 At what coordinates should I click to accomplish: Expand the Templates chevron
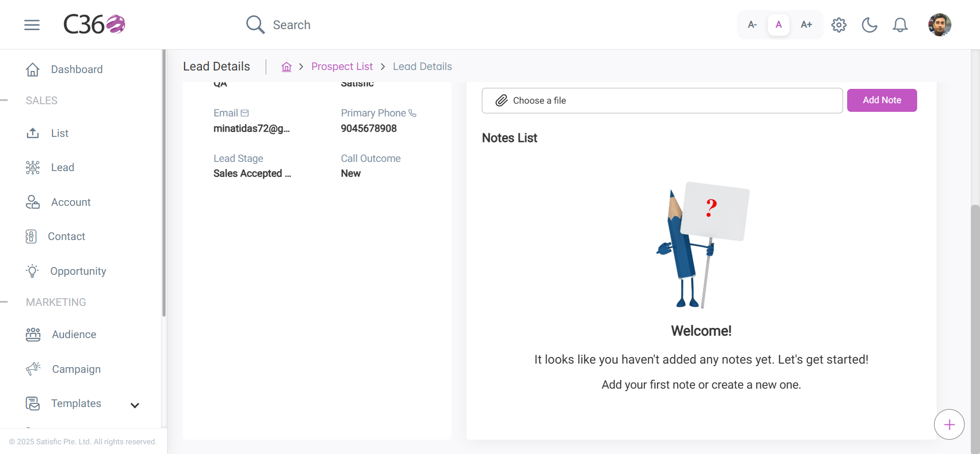[x=135, y=405]
